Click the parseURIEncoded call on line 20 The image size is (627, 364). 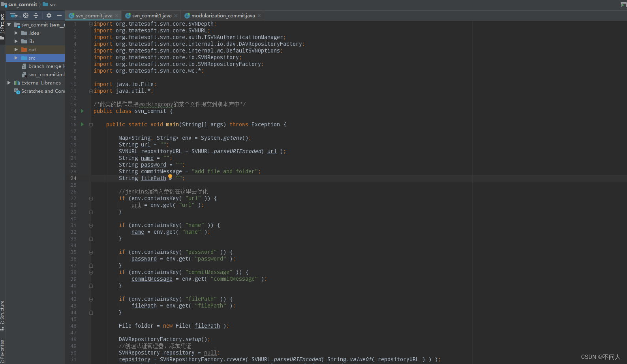(237, 151)
